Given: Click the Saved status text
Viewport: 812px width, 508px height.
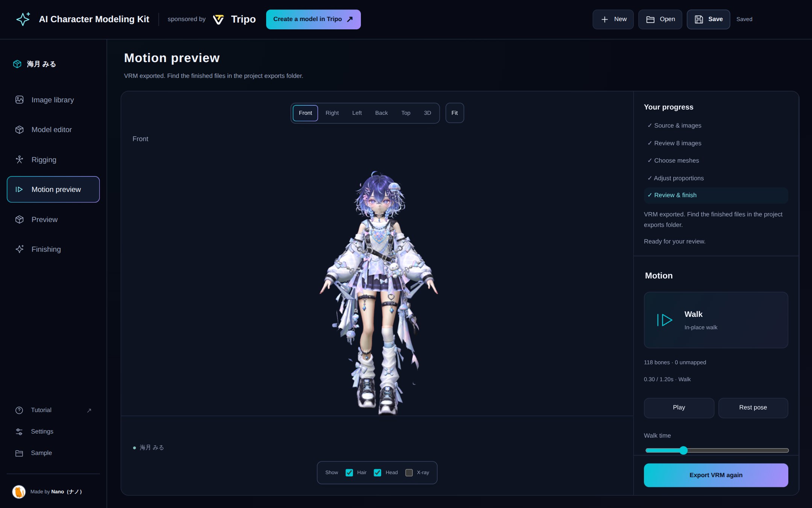Looking at the screenshot, I should (x=744, y=19).
